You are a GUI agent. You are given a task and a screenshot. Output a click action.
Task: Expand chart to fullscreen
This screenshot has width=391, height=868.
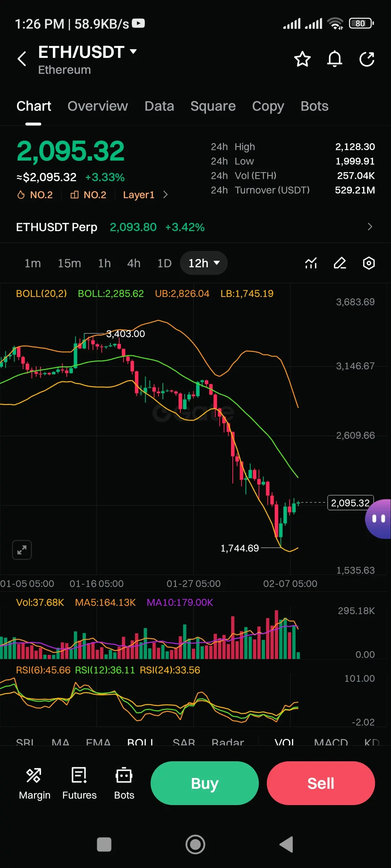point(22,550)
